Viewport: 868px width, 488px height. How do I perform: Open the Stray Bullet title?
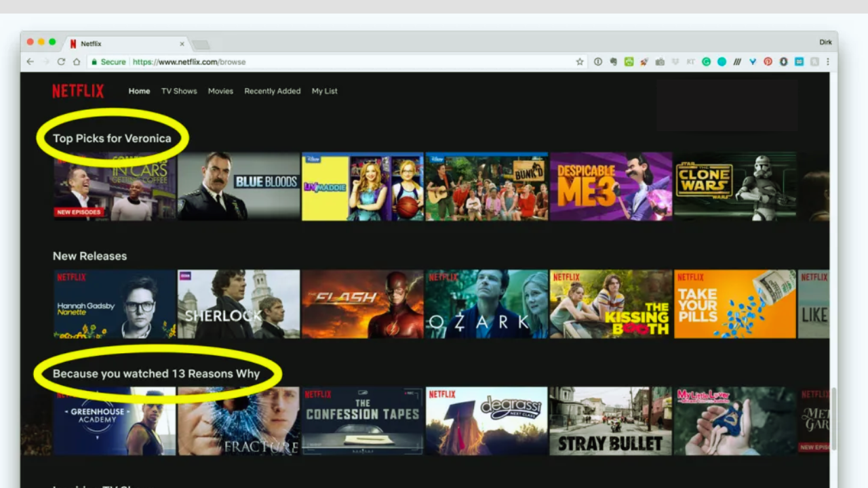point(611,421)
